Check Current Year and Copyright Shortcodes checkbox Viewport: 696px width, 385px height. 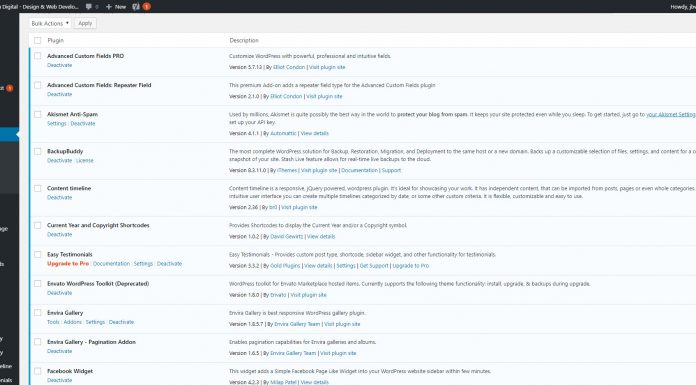pos(38,226)
